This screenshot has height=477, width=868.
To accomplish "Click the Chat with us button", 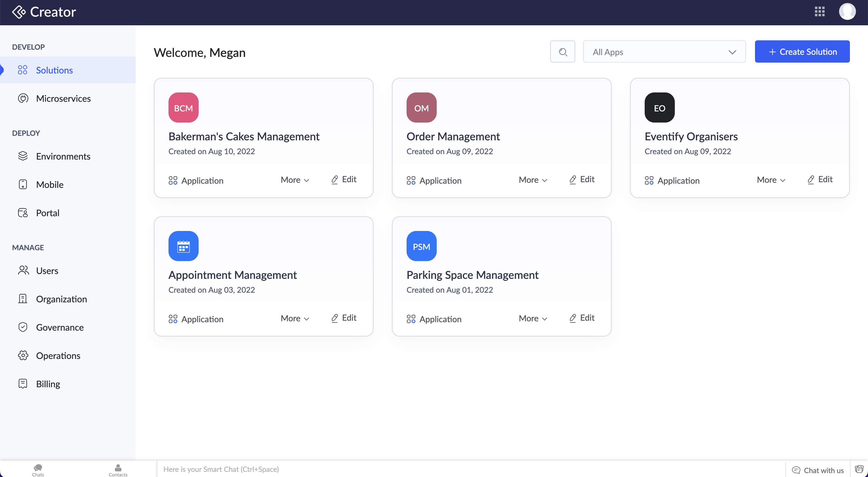I will pos(817,470).
